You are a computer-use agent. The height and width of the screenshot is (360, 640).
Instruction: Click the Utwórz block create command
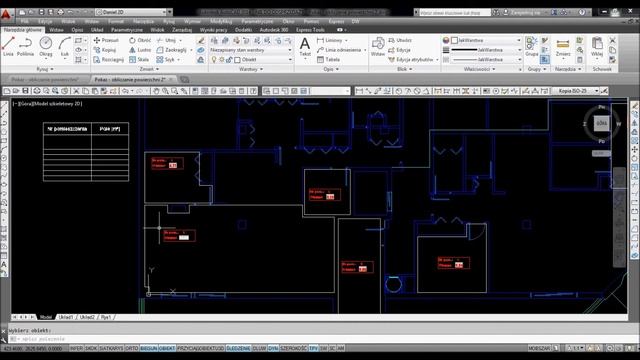pyautogui.click(x=400, y=40)
